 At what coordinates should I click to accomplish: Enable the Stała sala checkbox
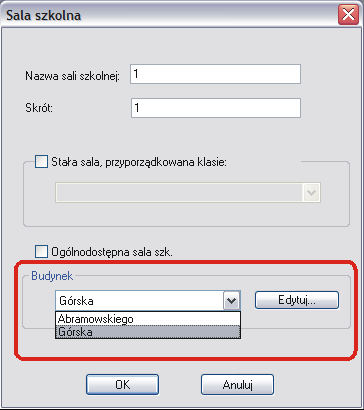click(x=41, y=162)
